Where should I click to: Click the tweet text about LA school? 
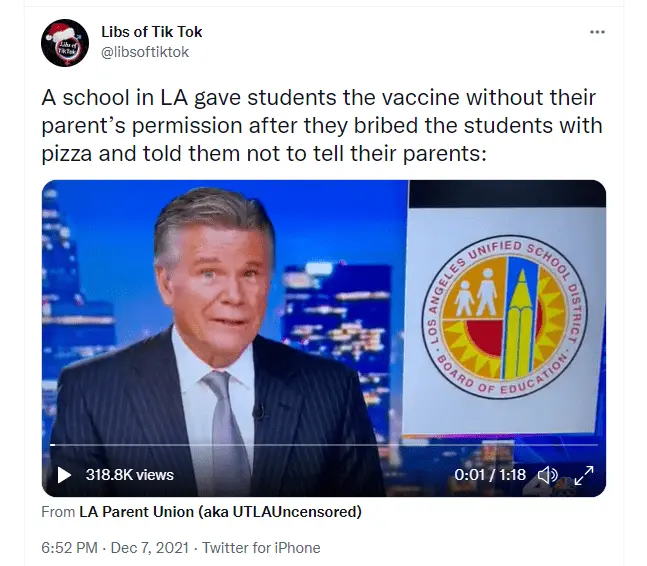click(322, 125)
